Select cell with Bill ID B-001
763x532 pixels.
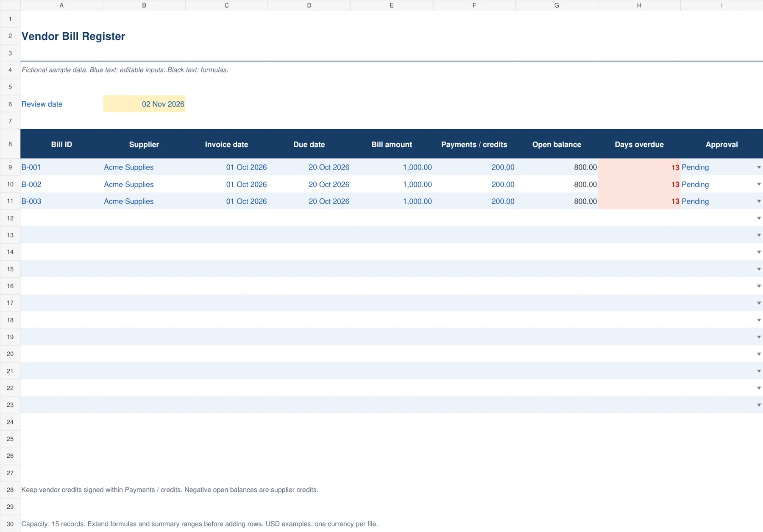pyautogui.click(x=61, y=167)
